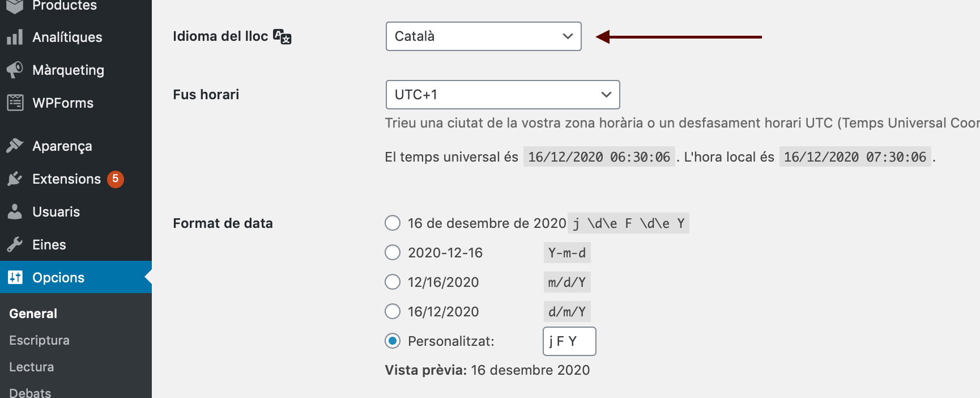The height and width of the screenshot is (398, 980).
Task: Click the Aparença paintbrush icon
Action: pos(15,146)
